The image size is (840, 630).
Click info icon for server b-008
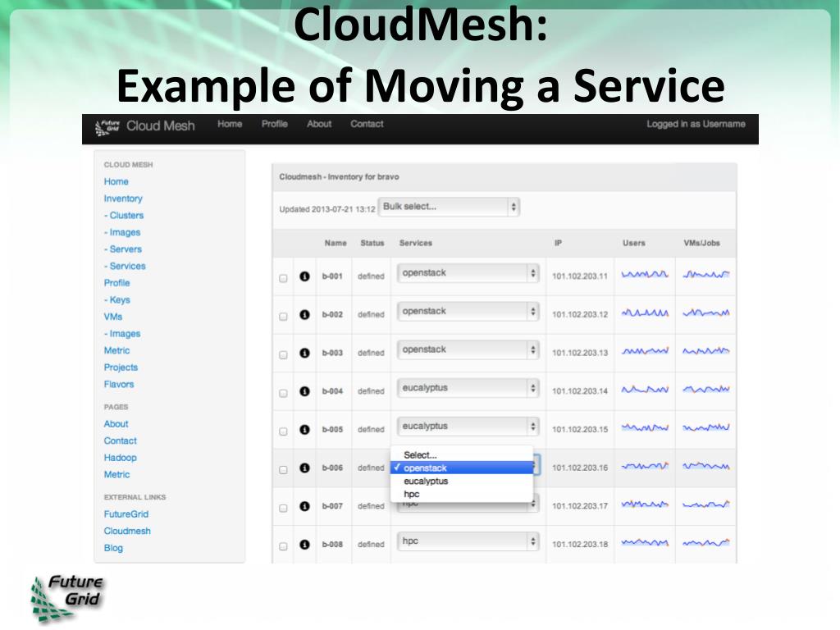click(x=305, y=545)
